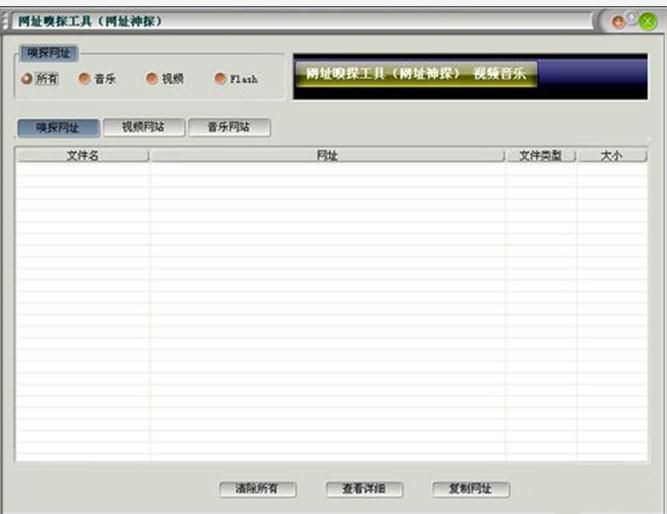Screen dimensions: 667x514
Task: Switch to the 嗅探网址 tab
Action: [58, 128]
